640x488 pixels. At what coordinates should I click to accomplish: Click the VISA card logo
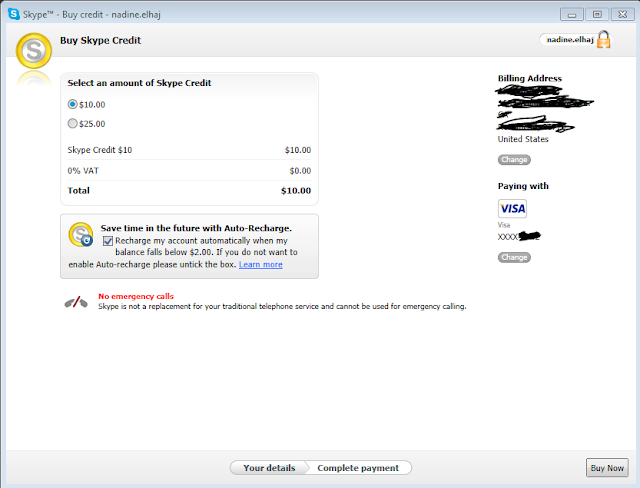(512, 209)
